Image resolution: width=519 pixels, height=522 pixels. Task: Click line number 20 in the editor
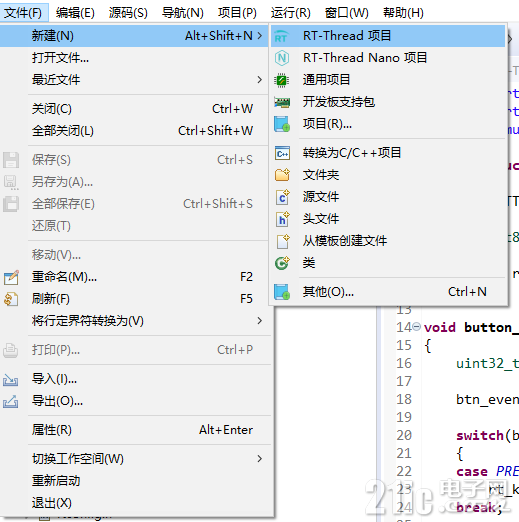coord(404,435)
